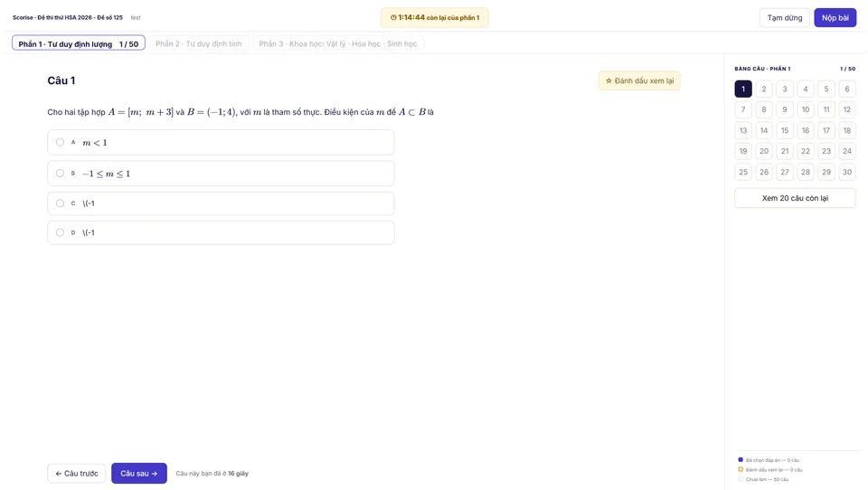Jump to question 18 in the question grid
868x490 pixels.
coord(847,130)
